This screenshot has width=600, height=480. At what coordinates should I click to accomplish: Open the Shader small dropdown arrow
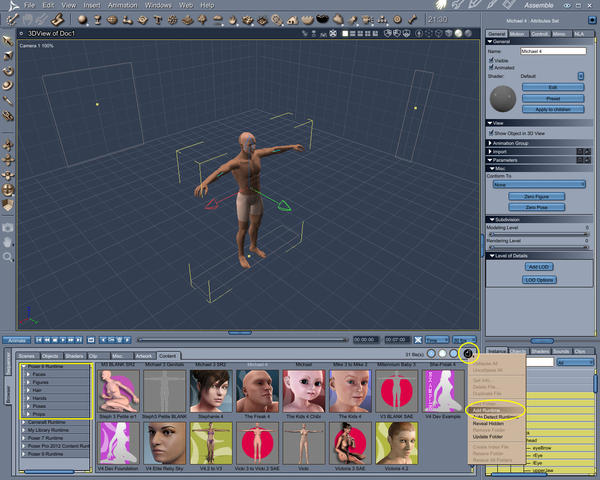point(580,76)
